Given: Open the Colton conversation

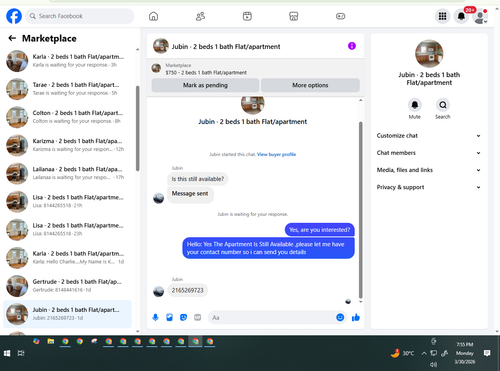Looking at the screenshot, I should [68, 117].
